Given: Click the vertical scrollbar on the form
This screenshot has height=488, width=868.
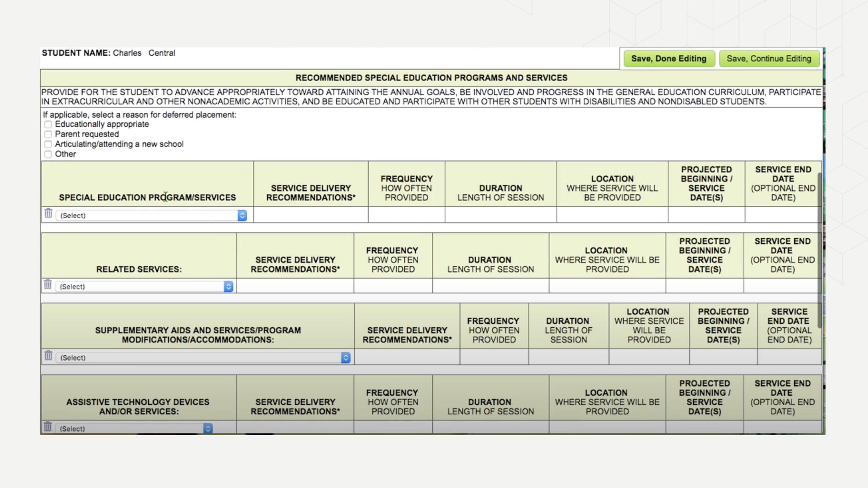Looking at the screenshot, I should 819,250.
